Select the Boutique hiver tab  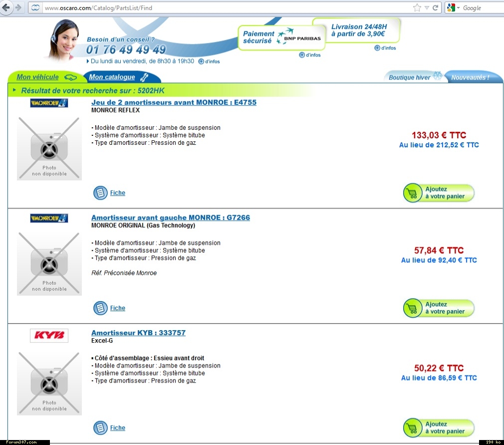point(410,77)
